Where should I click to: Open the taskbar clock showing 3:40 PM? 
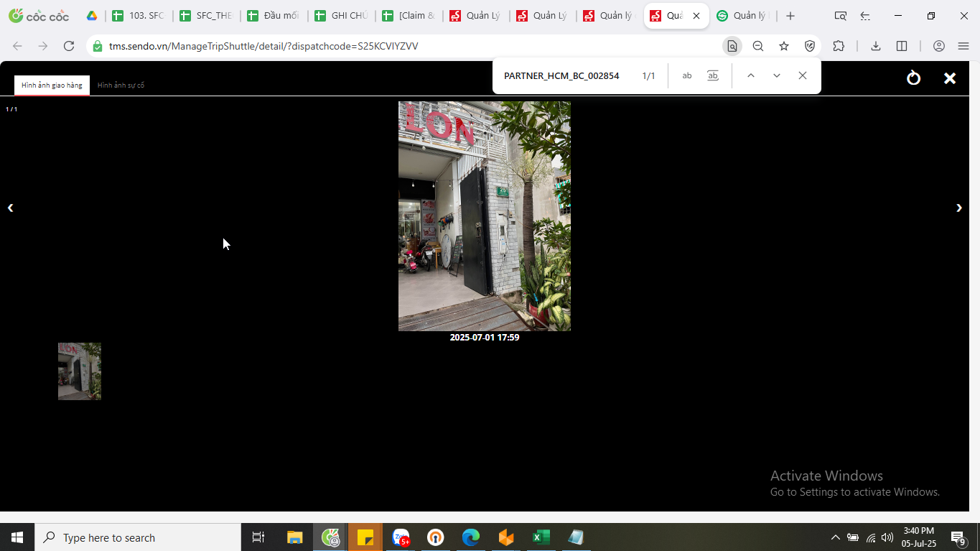click(x=919, y=537)
